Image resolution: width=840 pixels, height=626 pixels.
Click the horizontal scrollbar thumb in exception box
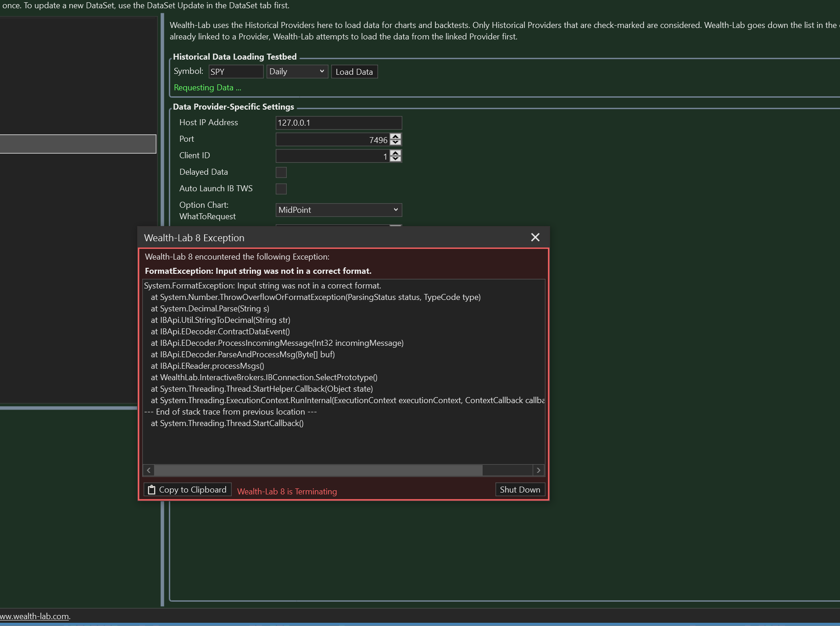pyautogui.click(x=318, y=471)
